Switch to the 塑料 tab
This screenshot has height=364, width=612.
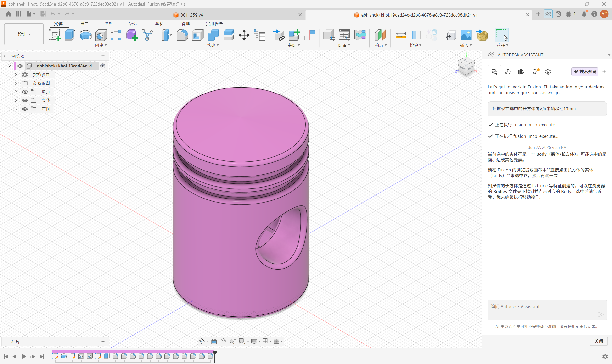159,23
